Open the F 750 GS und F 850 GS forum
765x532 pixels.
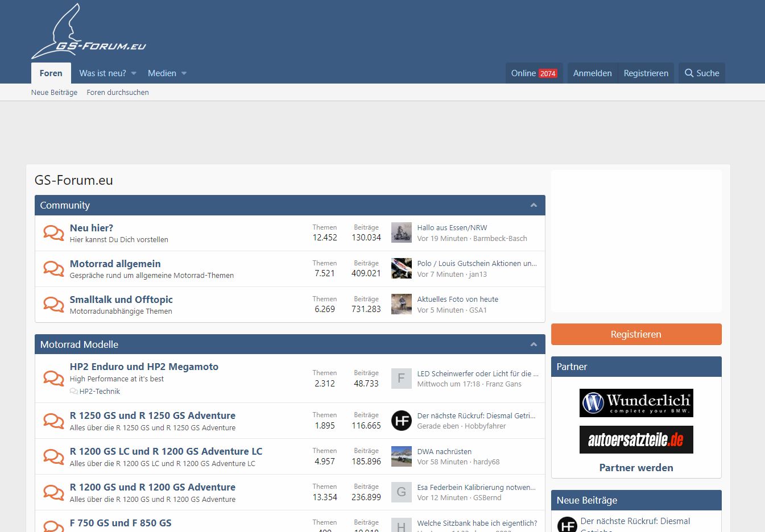coord(121,523)
